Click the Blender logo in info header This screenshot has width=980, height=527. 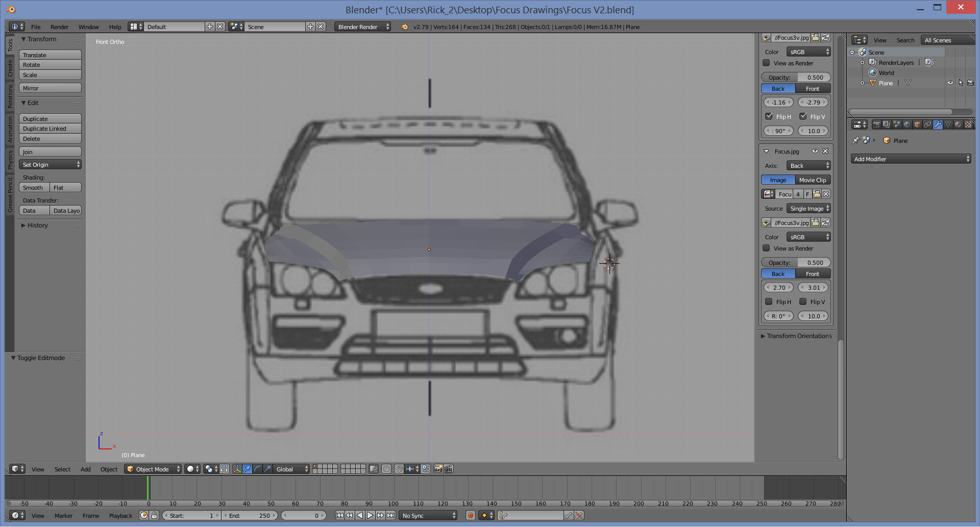(x=404, y=27)
